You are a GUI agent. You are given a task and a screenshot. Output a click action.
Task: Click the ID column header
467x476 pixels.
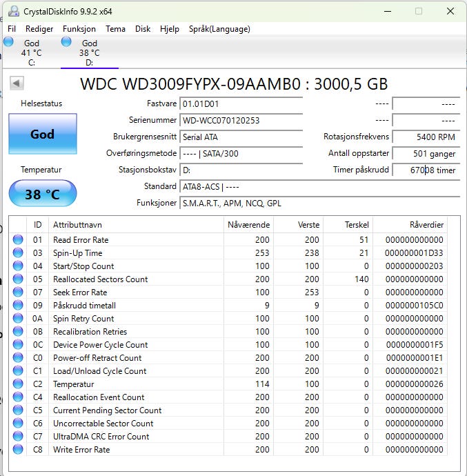(38, 225)
